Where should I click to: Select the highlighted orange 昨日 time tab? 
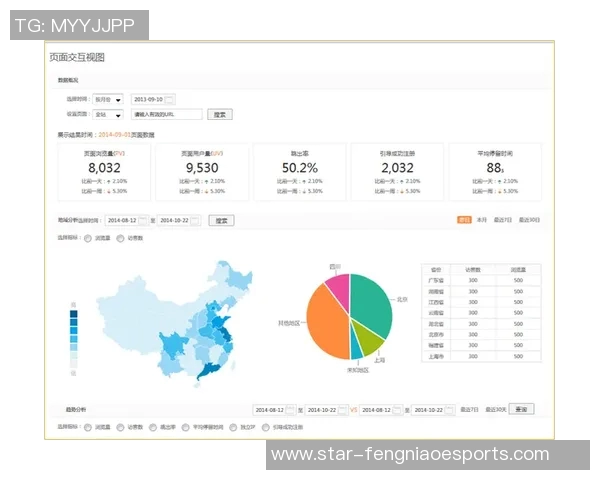pos(464,219)
